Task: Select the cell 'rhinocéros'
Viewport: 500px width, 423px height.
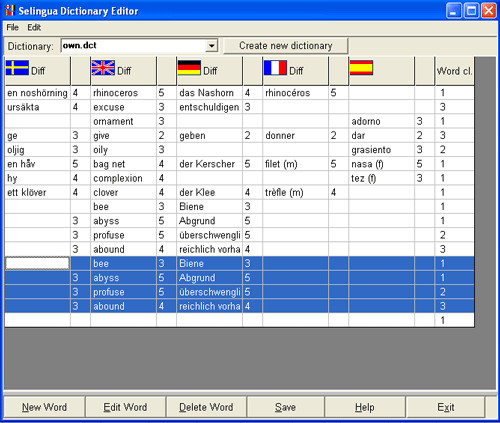Action: (x=295, y=93)
